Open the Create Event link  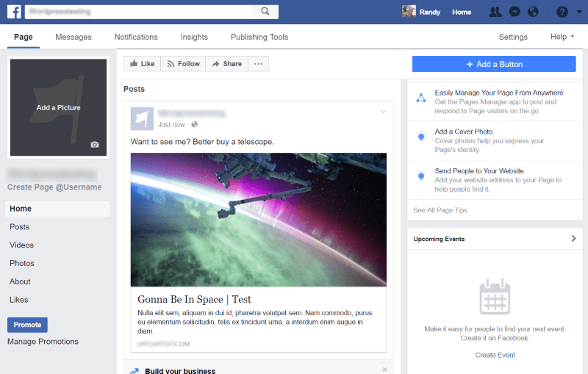495,355
